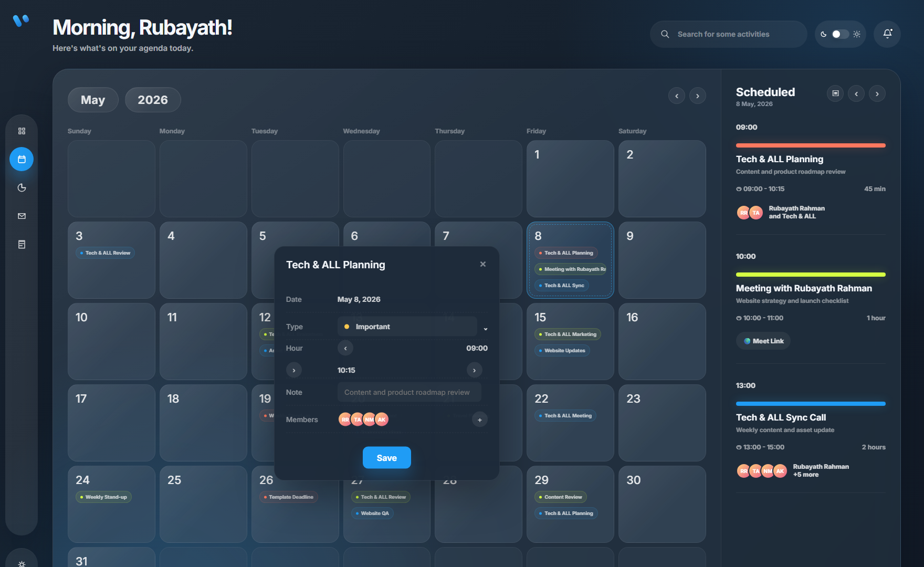
Task: Open Meeting with Rubayath Rahman scheduled title
Action: [804, 288]
